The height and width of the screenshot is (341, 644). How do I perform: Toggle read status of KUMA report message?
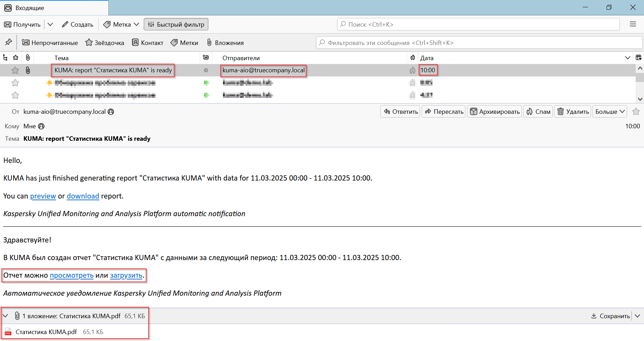tap(206, 70)
